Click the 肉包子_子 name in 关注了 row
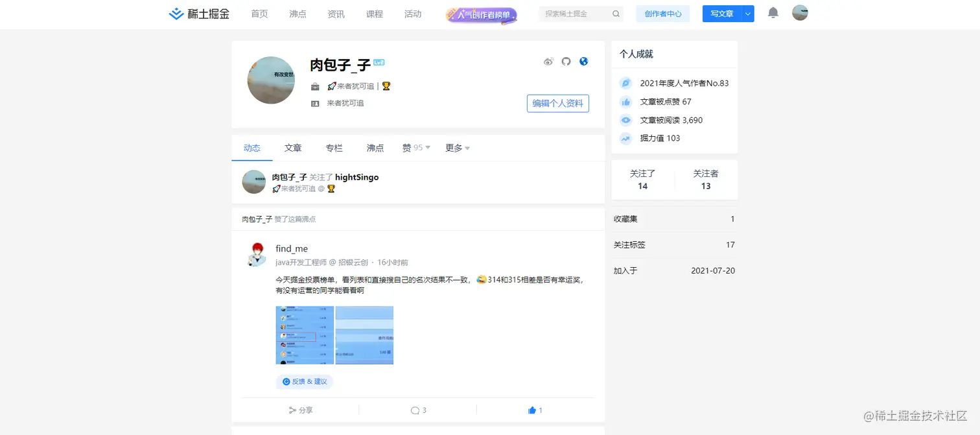Viewport: 980px width, 435px height. 289,177
